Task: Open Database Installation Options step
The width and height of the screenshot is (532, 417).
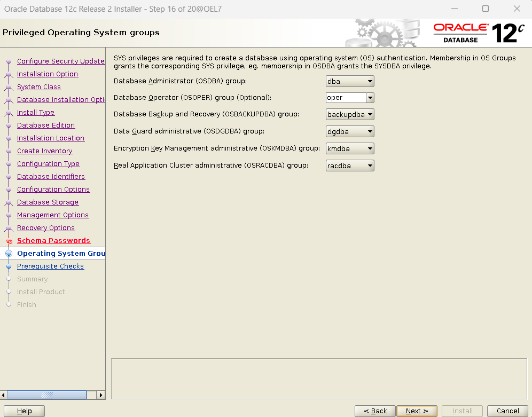Action: (61, 100)
